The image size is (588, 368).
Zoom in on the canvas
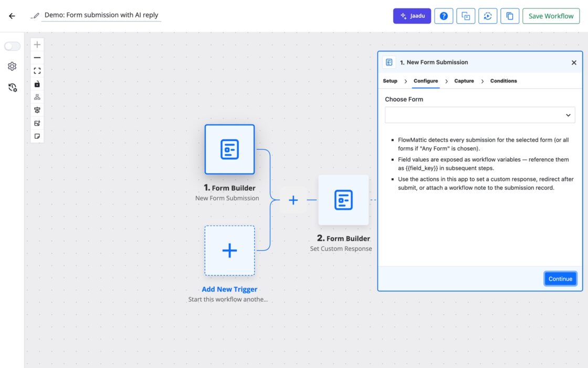pos(37,45)
